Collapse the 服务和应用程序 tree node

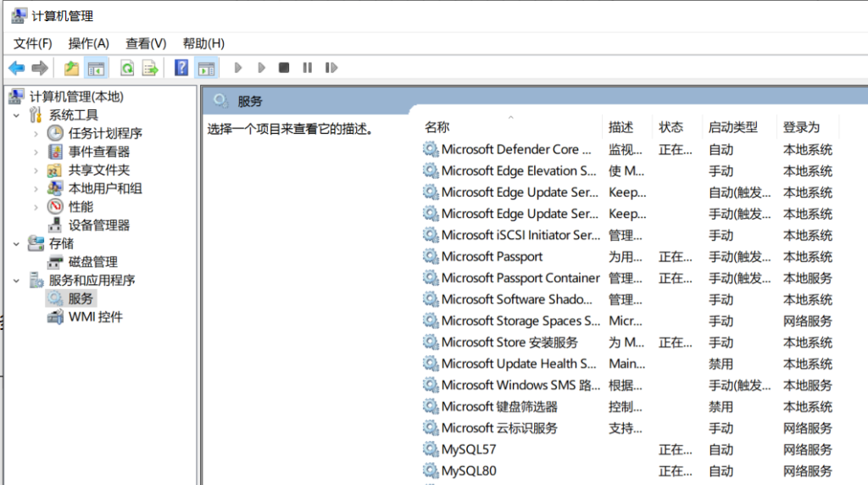[17, 281]
